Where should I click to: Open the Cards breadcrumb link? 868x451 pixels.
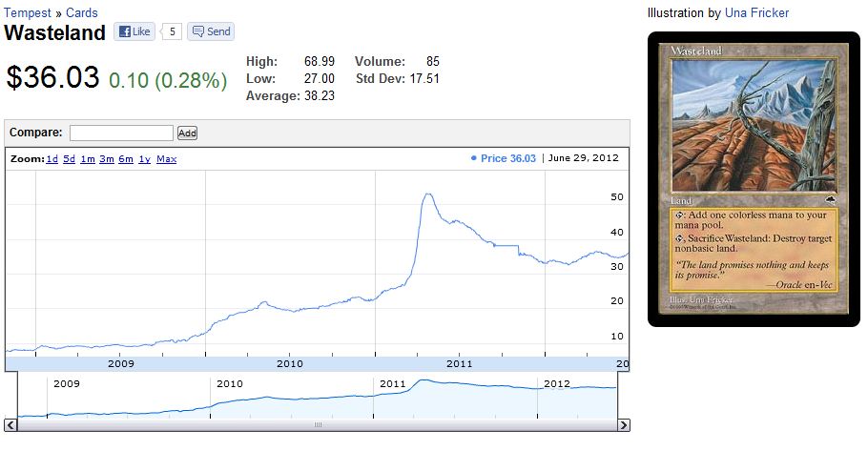(82, 13)
